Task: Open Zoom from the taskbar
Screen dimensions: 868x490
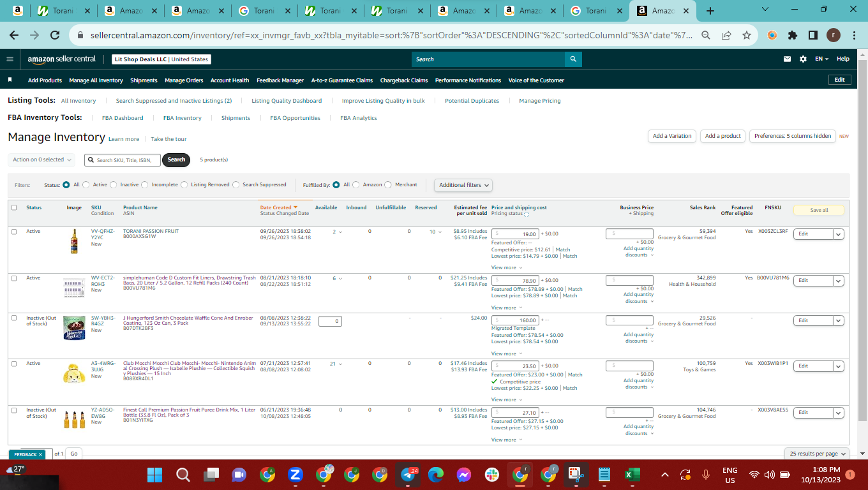Action: pyautogui.click(x=295, y=475)
